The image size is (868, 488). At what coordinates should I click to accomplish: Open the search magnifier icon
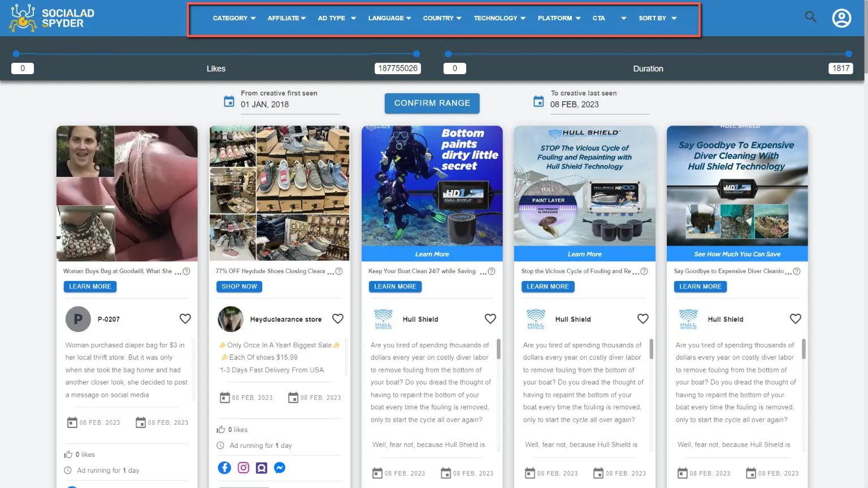810,17
